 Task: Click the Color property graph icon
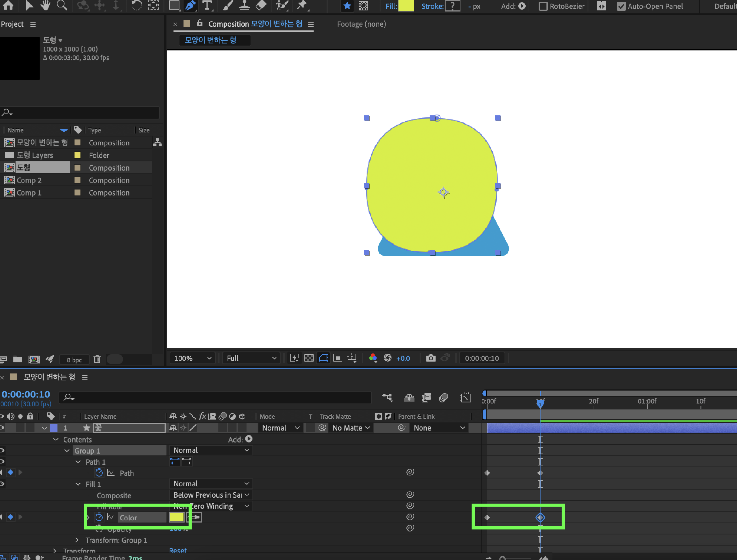(110, 517)
